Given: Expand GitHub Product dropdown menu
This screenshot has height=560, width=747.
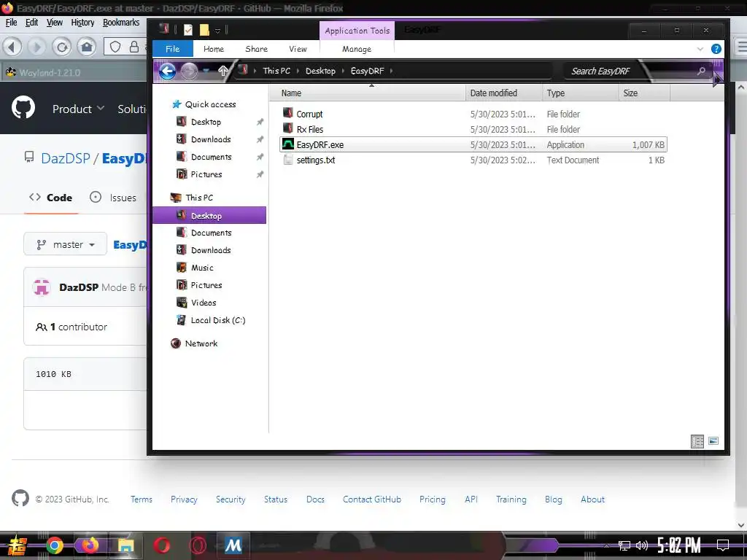Looking at the screenshot, I should click(78, 109).
